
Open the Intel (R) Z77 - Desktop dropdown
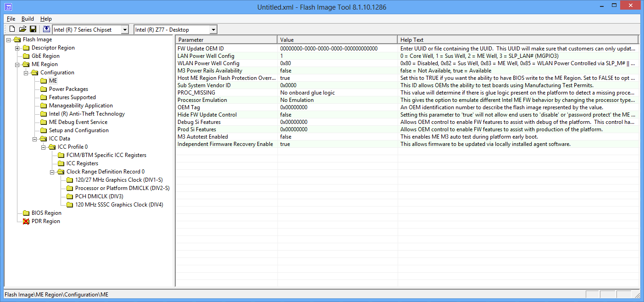(x=213, y=29)
